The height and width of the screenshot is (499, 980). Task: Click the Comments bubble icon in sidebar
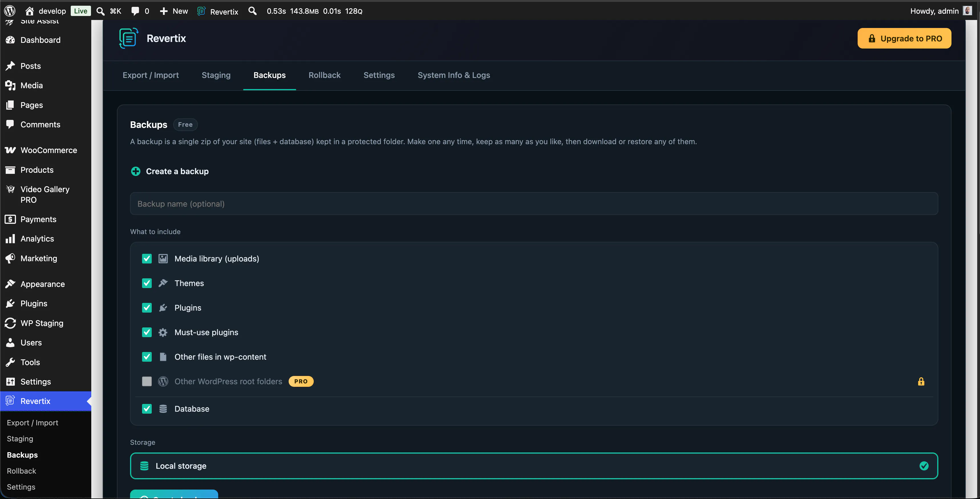click(x=10, y=124)
